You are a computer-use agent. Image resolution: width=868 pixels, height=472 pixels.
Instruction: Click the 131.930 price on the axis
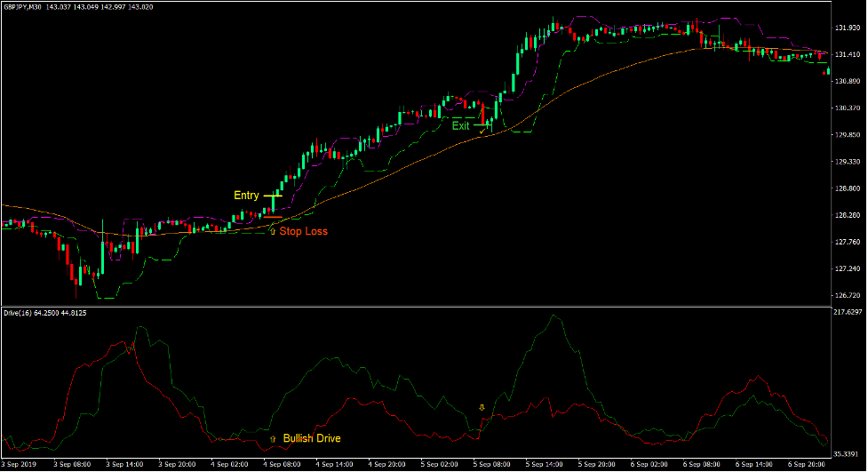tap(848, 28)
